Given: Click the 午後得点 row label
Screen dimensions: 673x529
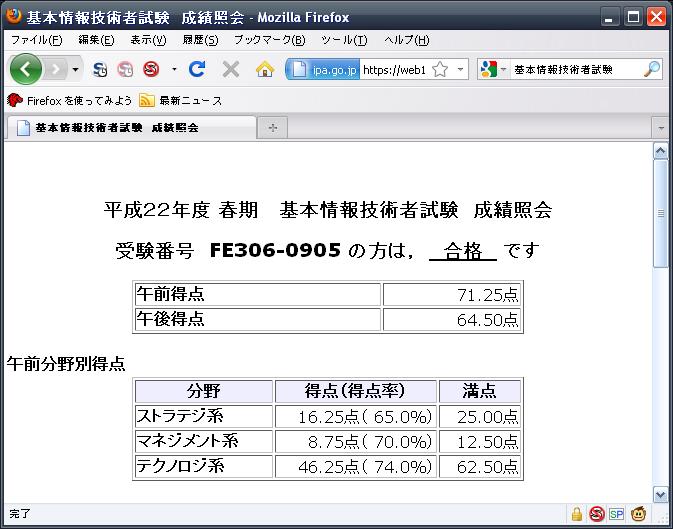Looking at the screenshot, I should (x=171, y=319).
